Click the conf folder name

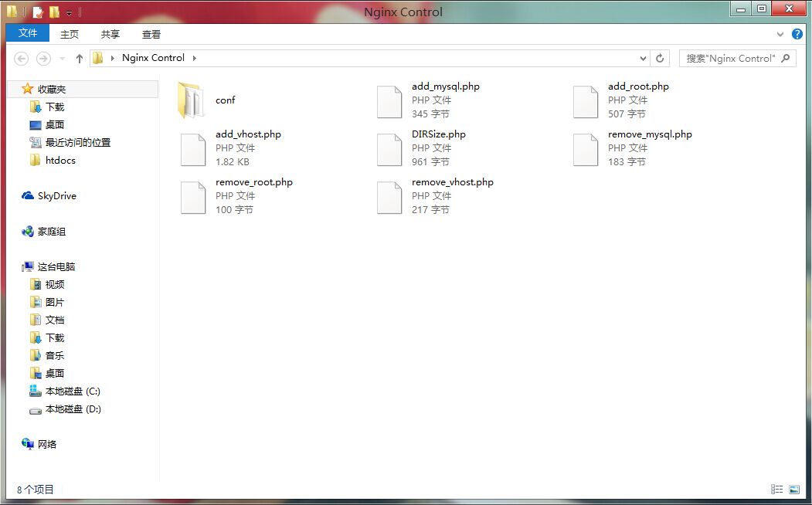tap(226, 100)
